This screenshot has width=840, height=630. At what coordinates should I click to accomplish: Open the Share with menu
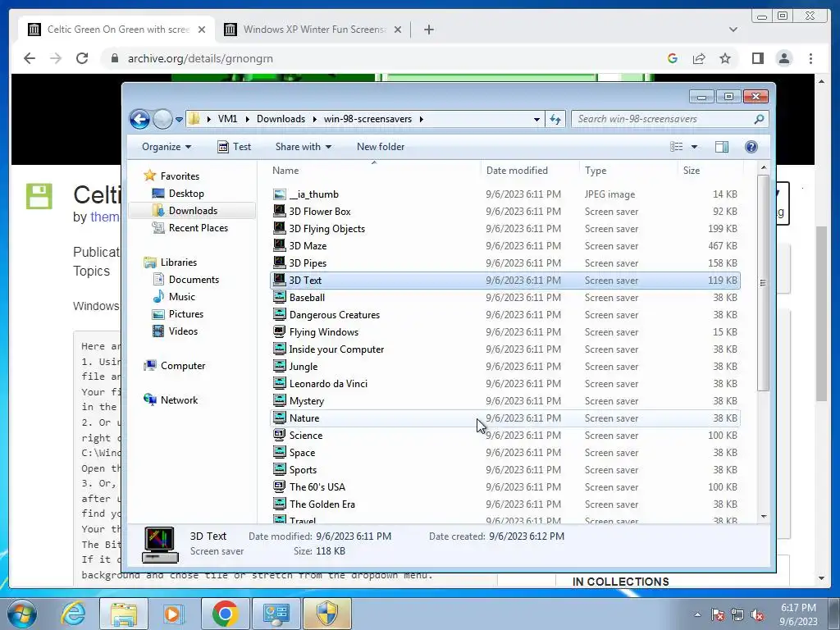tap(304, 147)
